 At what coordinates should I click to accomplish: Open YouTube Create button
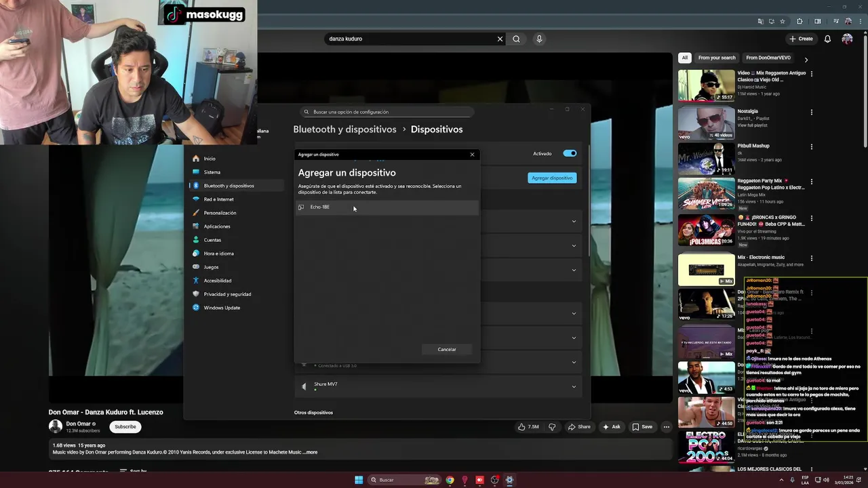click(x=801, y=39)
